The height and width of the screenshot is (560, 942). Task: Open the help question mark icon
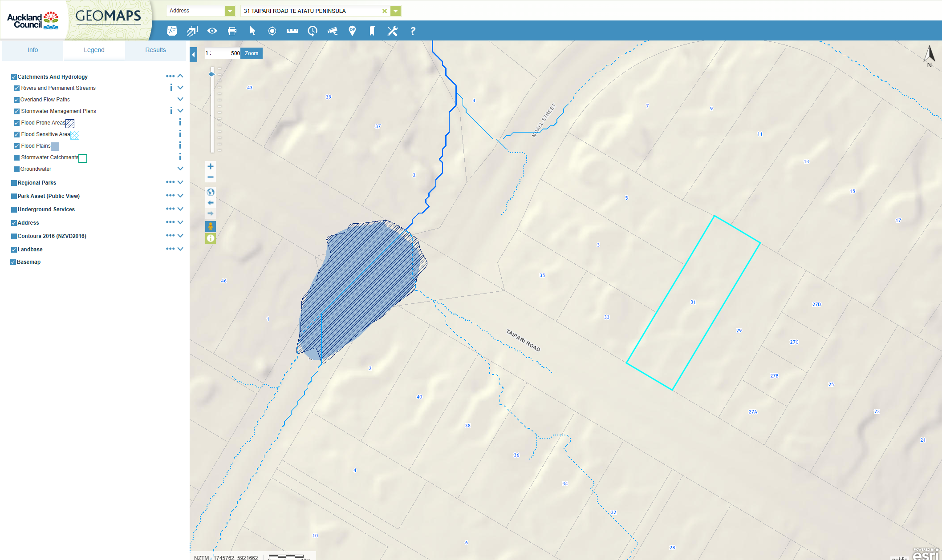(413, 31)
